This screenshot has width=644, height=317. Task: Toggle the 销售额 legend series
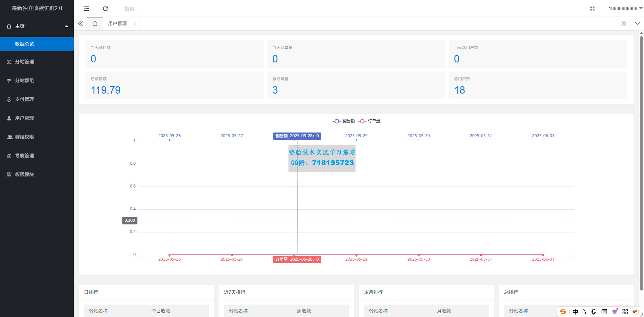click(343, 121)
